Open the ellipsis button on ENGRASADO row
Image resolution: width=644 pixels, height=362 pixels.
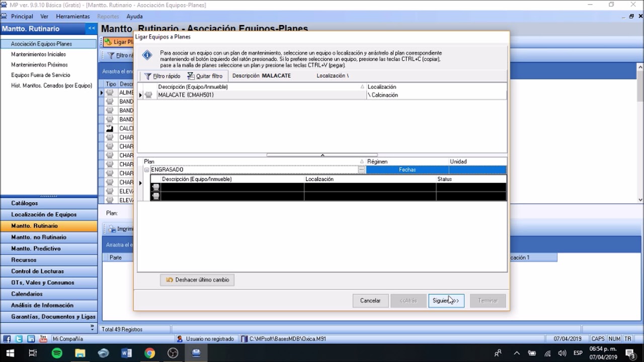361,170
